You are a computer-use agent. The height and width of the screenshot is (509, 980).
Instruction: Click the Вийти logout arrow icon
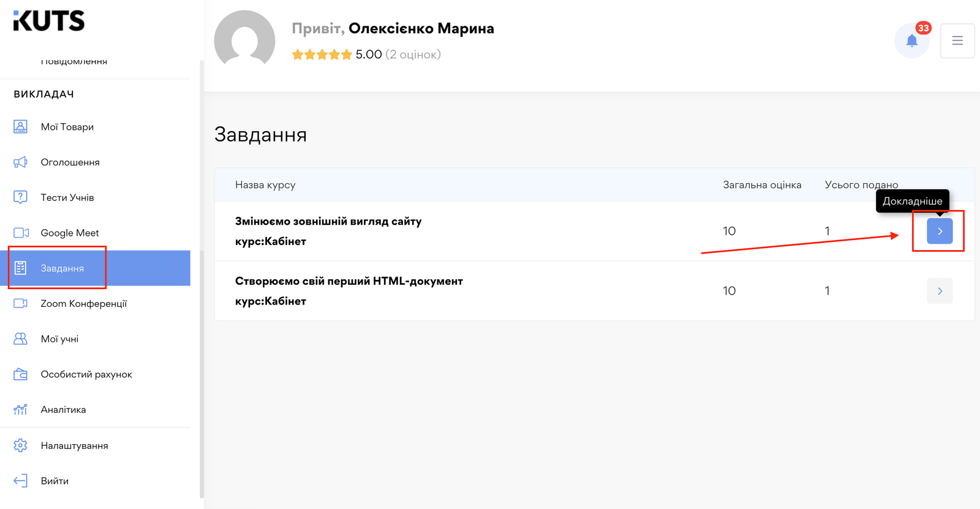point(20,481)
